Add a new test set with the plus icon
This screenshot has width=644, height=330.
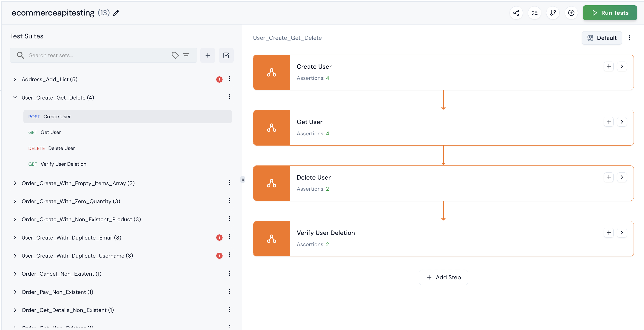(208, 55)
